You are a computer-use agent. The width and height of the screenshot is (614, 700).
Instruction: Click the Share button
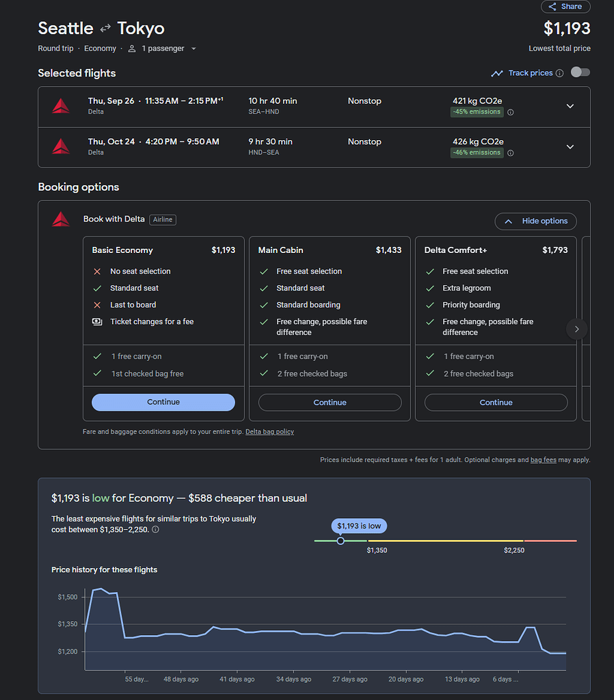click(x=565, y=6)
